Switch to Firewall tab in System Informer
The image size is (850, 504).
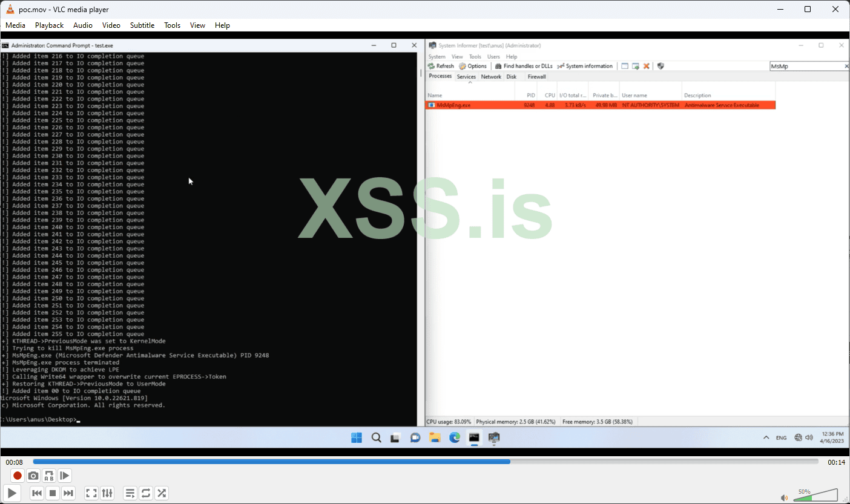(x=536, y=77)
